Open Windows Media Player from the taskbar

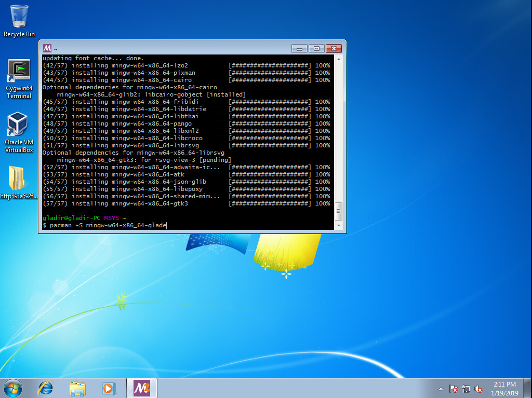(x=109, y=388)
